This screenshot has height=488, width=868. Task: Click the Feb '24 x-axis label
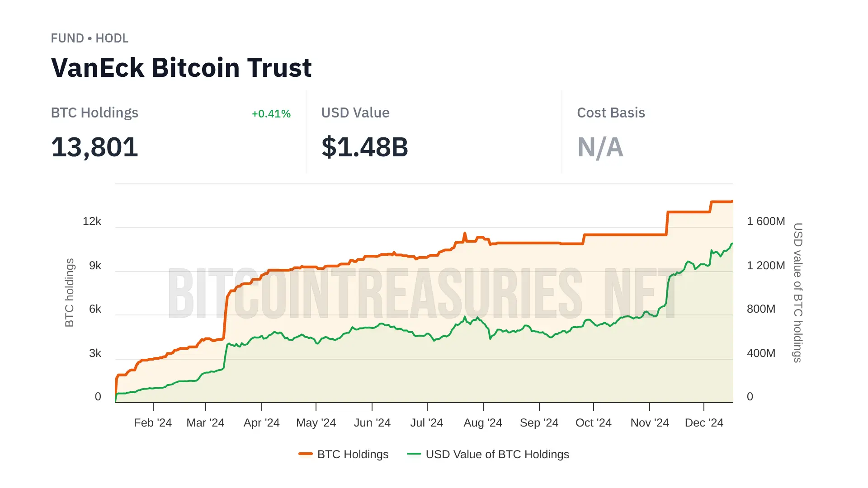click(153, 422)
